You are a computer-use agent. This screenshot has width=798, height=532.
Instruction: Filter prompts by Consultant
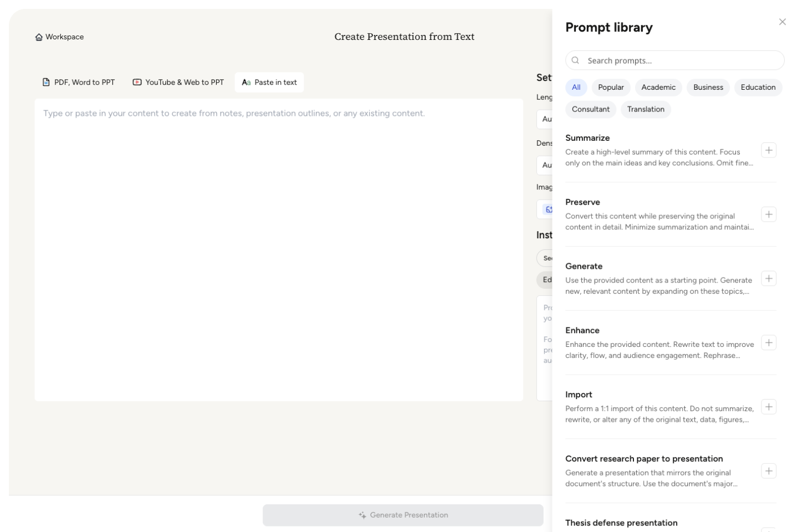590,109
